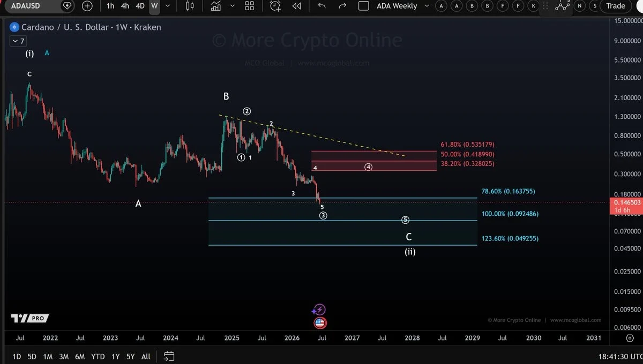Set range to 5D
Screen dimensions: 643x364
tap(32, 357)
